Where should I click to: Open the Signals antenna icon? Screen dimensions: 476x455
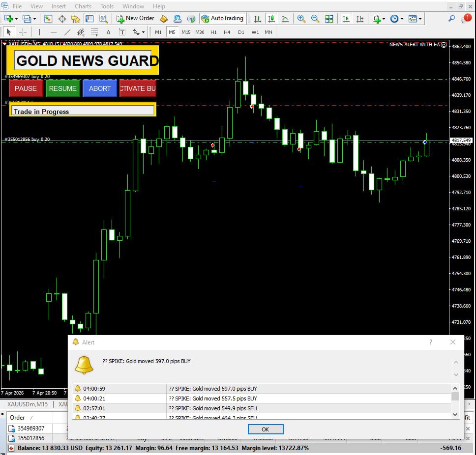point(191,19)
